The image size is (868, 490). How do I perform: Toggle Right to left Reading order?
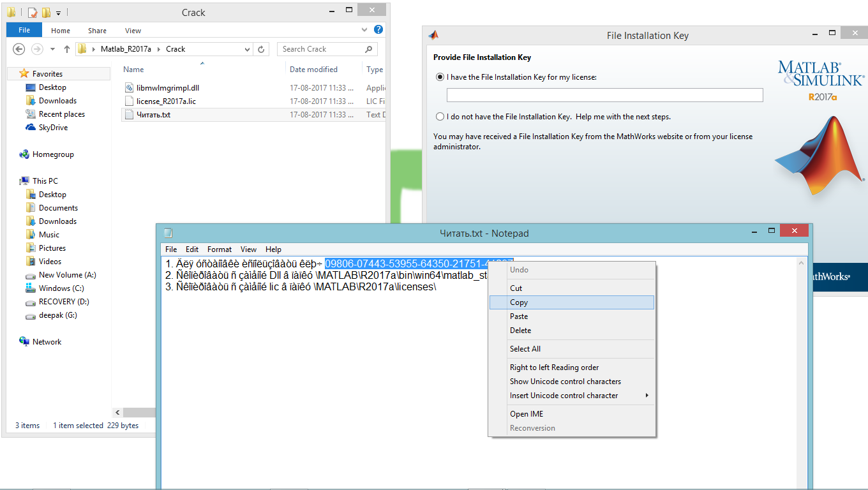point(572,367)
